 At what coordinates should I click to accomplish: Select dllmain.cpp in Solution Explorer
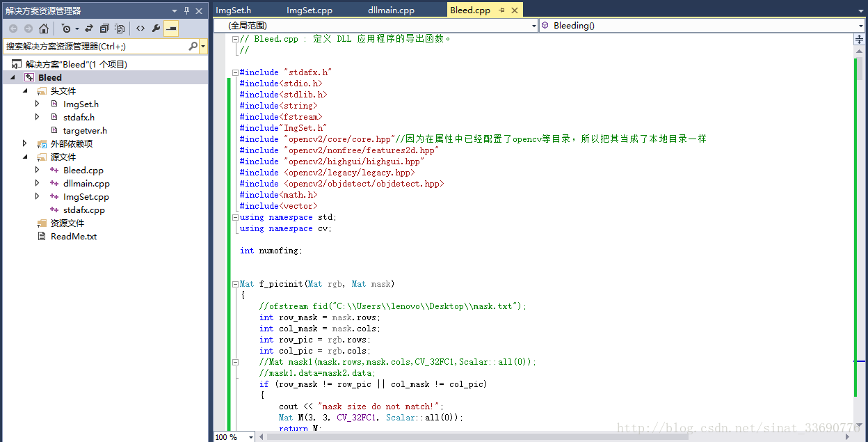coord(86,183)
